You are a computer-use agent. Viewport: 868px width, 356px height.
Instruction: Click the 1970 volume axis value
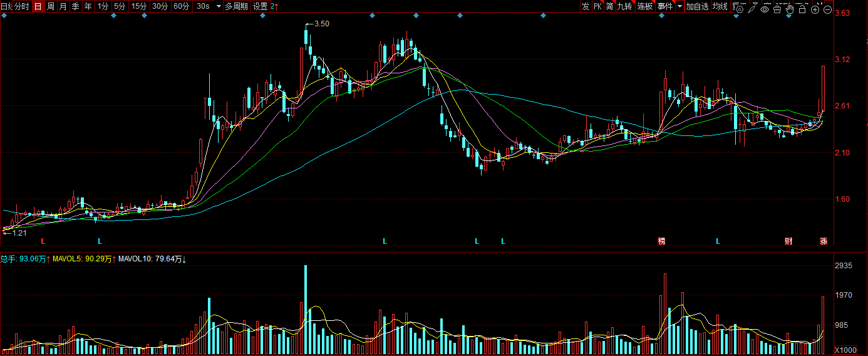(844, 295)
